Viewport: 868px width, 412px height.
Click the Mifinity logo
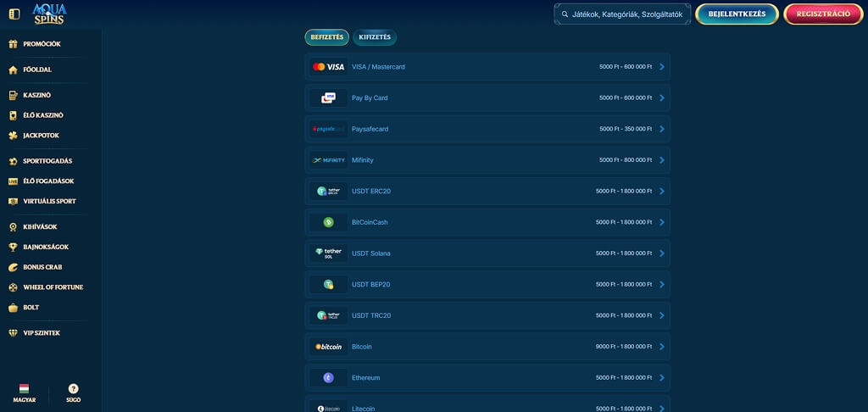coord(328,160)
